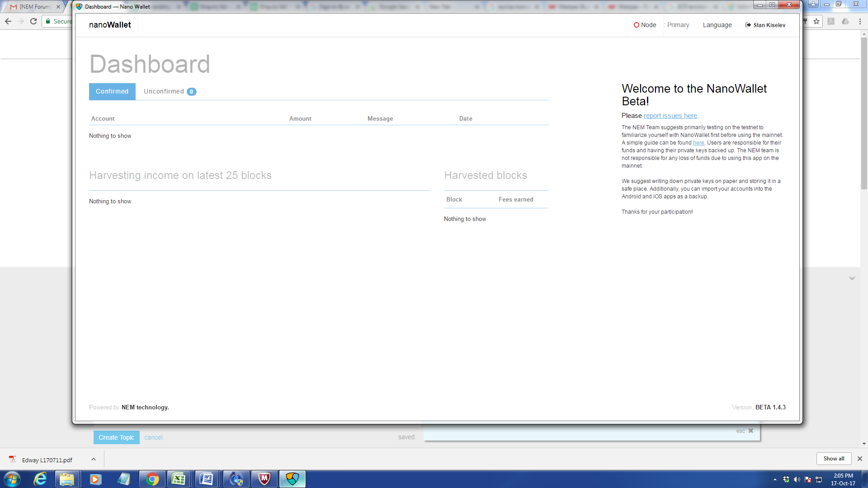Image resolution: width=868 pixels, height=488 pixels.
Task: Click the volume speaker icon in the system tray
Action: pyautogui.click(x=797, y=479)
